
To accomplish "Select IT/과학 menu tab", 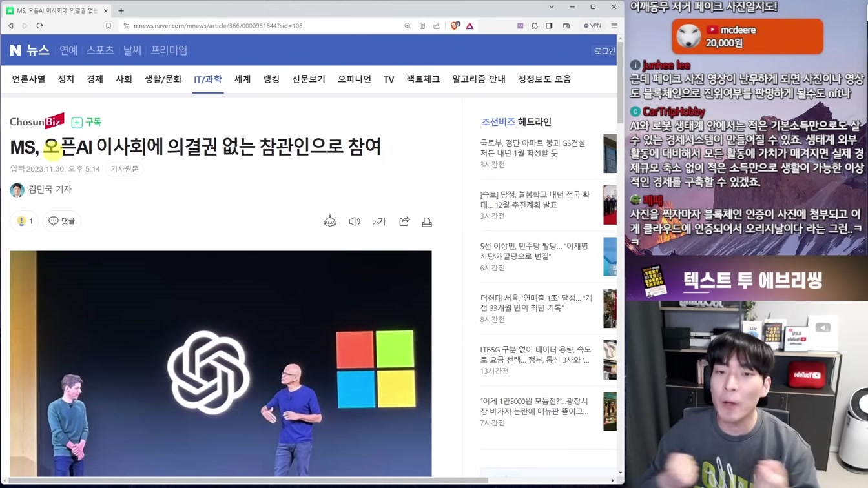I will pos(208,79).
